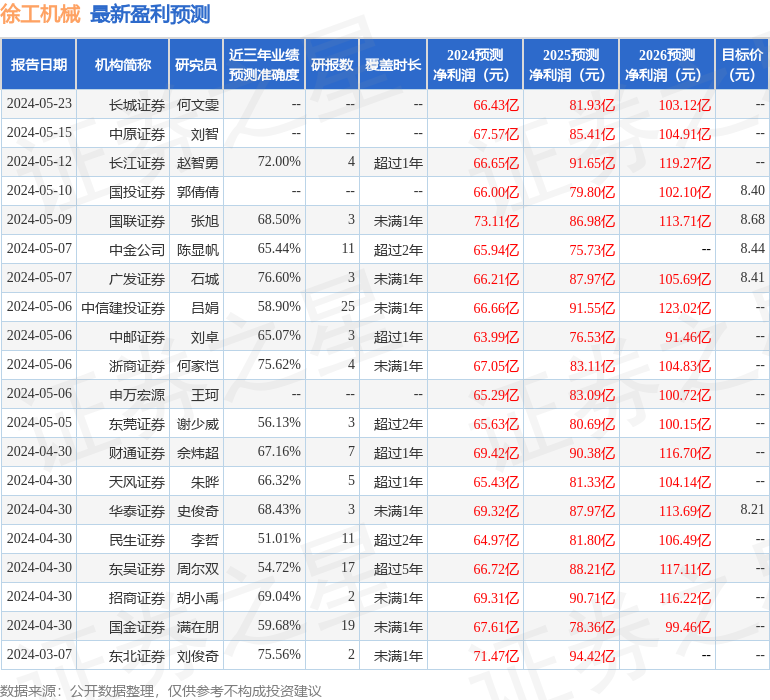770x700 pixels.
Task: Click institution 华泰证券
Action: point(137,511)
